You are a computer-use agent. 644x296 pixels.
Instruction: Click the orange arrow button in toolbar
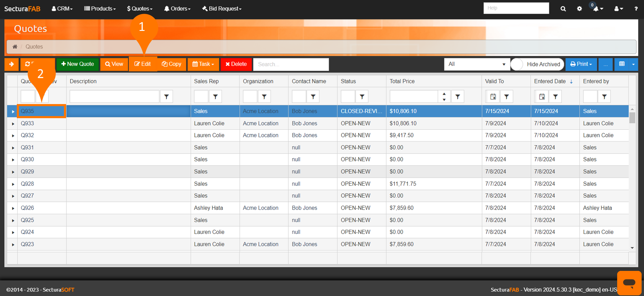point(11,64)
